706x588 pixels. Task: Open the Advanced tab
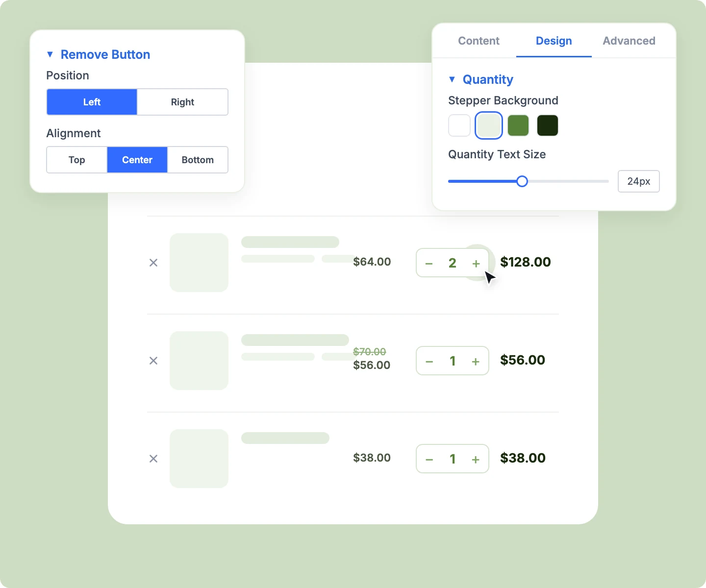629,41
